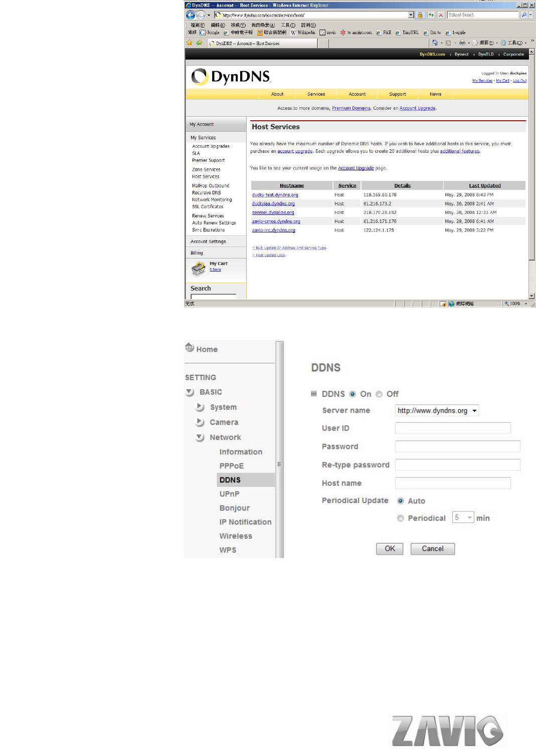
Task: Click the Premium Domains link
Action: pos(351,108)
